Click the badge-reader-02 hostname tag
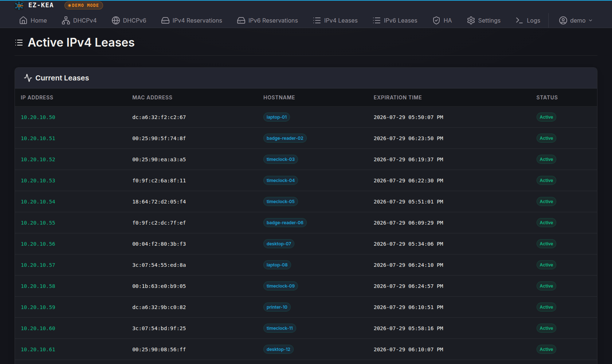 pos(285,138)
